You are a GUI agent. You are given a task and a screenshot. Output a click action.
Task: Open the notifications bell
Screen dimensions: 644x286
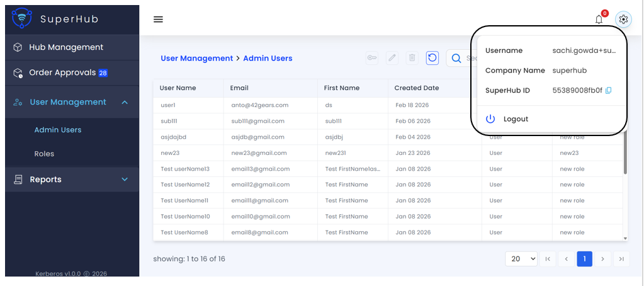599,20
